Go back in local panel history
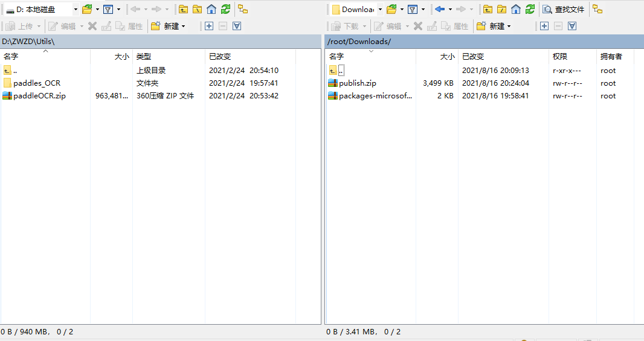This screenshot has height=341, width=644. (135, 9)
